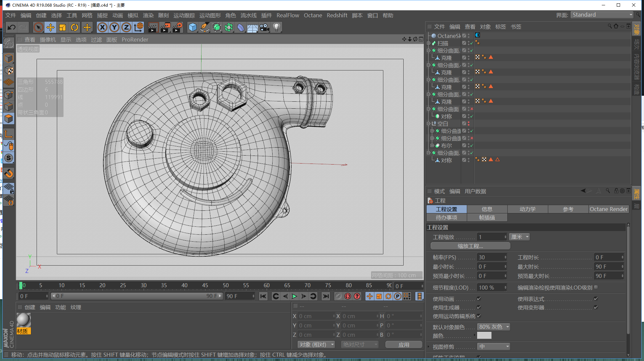Click the green array modeling objects icon
The width and height of the screenshot is (644, 361).
229,27
